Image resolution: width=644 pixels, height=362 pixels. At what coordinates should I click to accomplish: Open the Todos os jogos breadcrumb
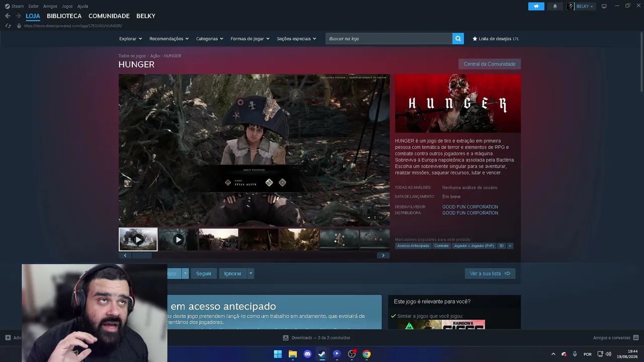132,56
